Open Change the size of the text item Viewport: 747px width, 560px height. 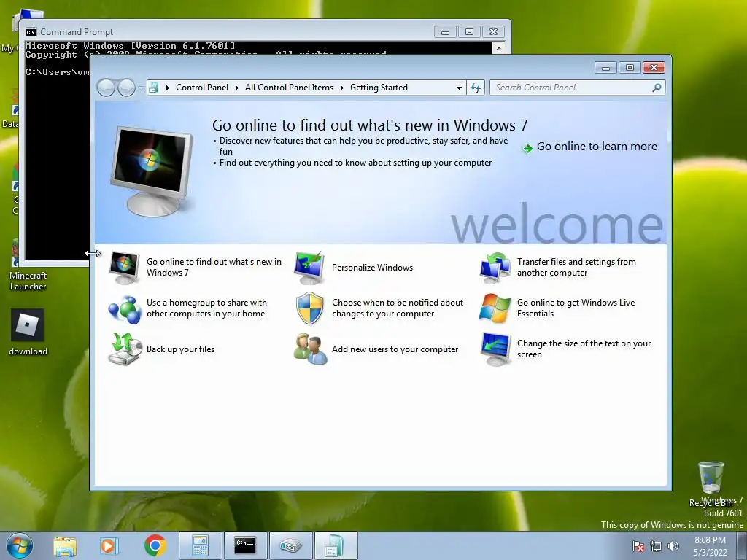[x=584, y=349]
